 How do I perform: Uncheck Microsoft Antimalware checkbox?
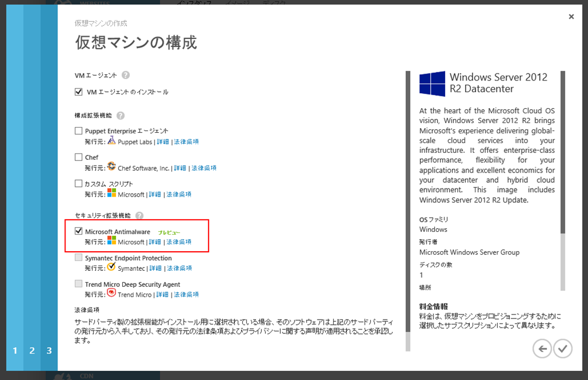point(78,231)
